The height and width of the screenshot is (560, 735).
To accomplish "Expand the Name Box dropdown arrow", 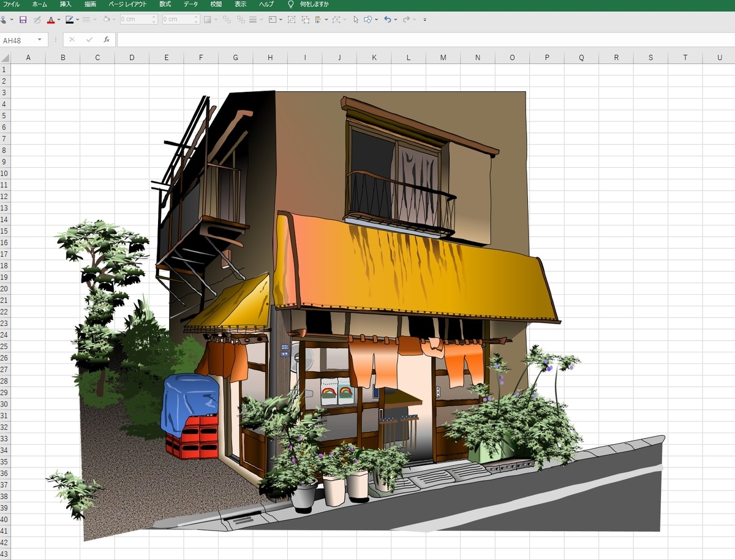I will [x=40, y=40].
